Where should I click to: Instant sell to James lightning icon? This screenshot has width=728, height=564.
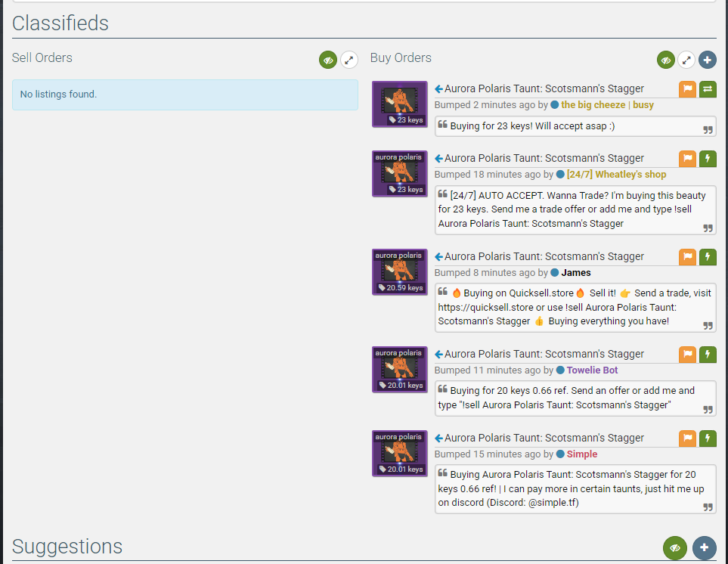coord(708,257)
